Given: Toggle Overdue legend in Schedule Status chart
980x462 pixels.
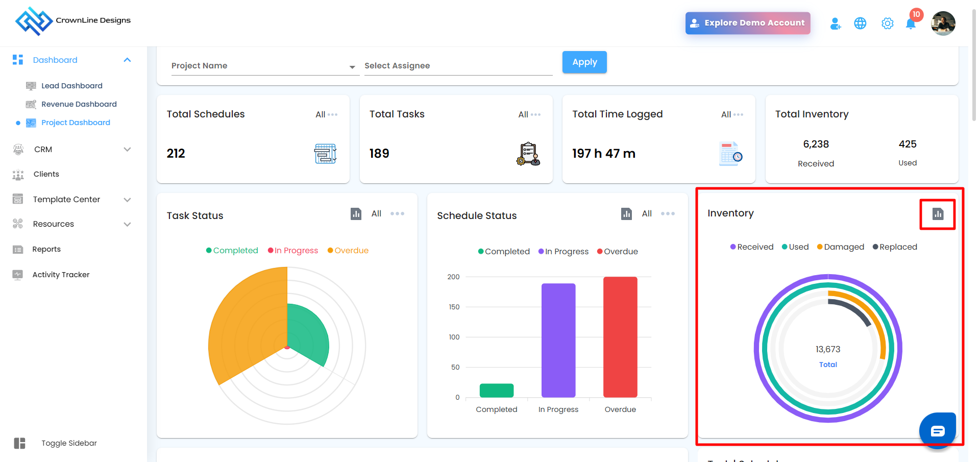Looking at the screenshot, I should pos(618,252).
